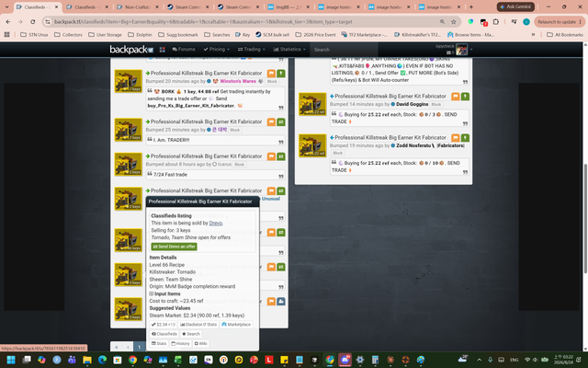
Task: Block the Icarus seller
Action: click(x=239, y=165)
